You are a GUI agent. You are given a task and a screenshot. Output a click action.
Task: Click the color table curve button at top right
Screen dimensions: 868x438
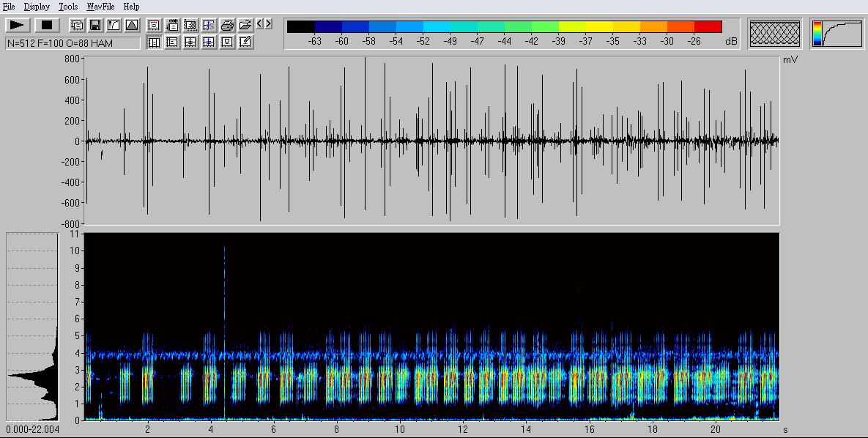836,34
